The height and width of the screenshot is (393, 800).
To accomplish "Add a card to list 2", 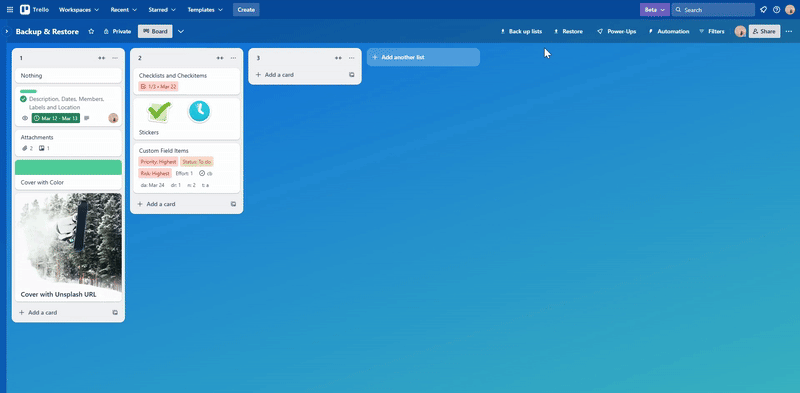I will (x=180, y=204).
